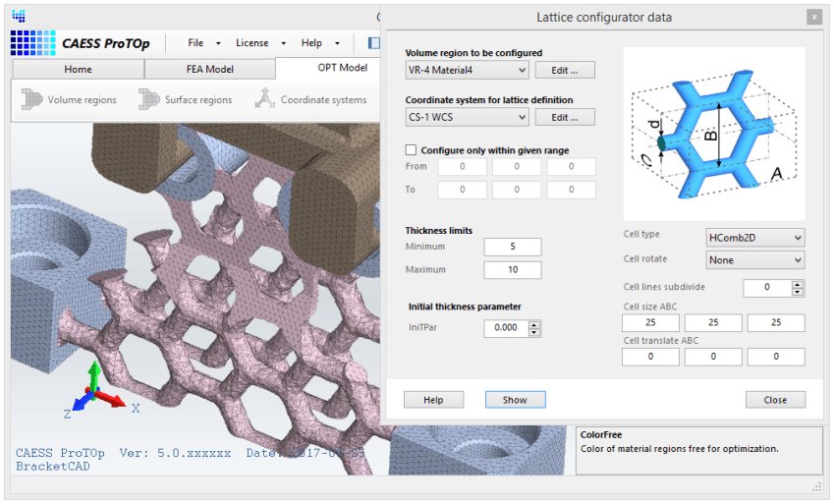The width and height of the screenshot is (834, 504).
Task: Open the Coordinate system CS-1 WCS dropdown
Action: click(x=467, y=117)
